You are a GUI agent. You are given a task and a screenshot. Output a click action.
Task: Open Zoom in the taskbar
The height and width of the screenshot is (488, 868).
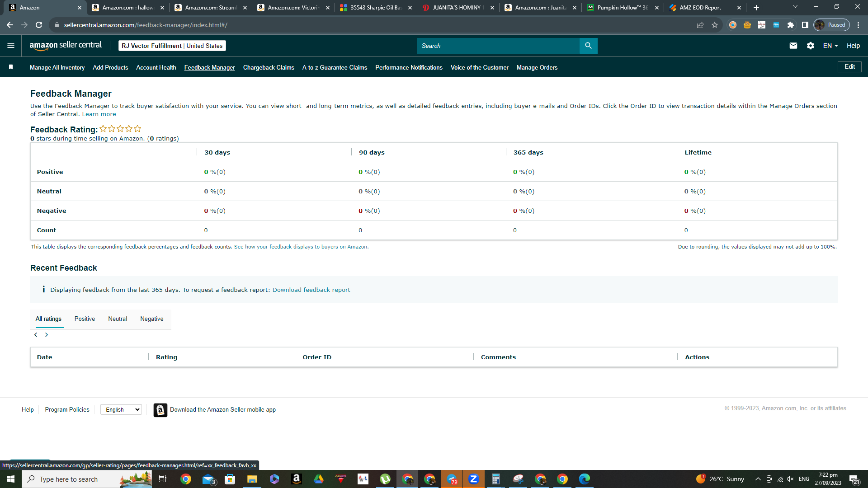point(474,479)
